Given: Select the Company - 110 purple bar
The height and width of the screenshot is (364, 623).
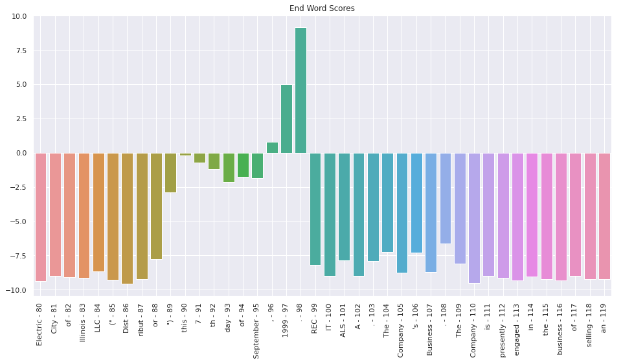Looking at the screenshot, I should 475,218.
